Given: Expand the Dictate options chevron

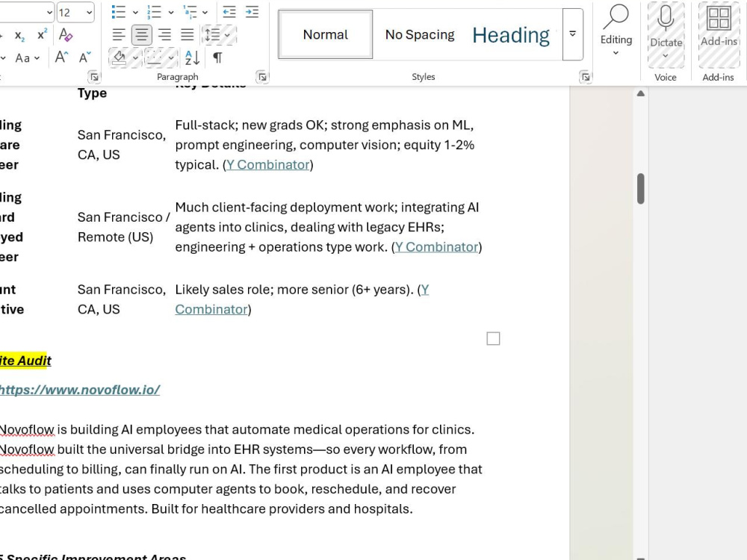Looking at the screenshot, I should tap(666, 56).
